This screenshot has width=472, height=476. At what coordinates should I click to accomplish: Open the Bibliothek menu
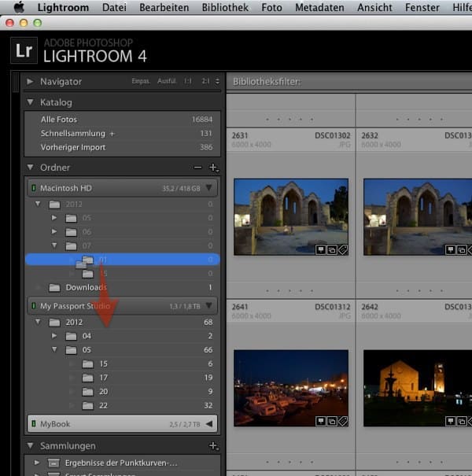(x=225, y=7)
